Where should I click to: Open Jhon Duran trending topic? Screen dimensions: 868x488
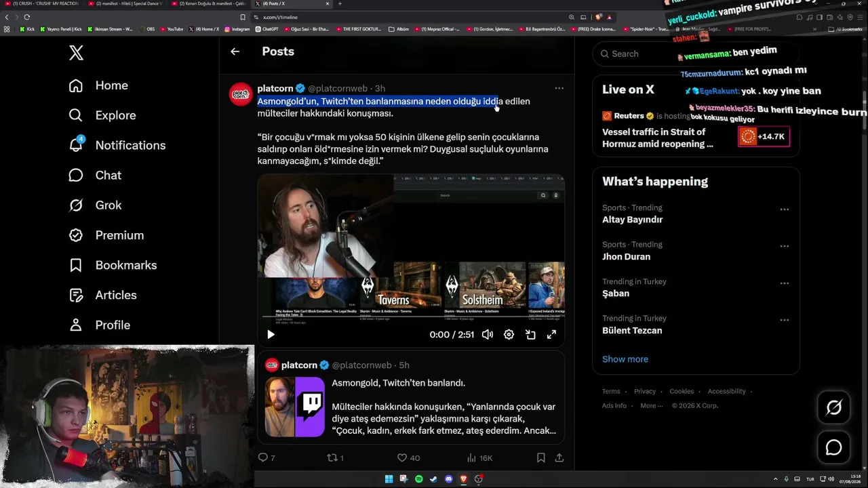(x=626, y=257)
